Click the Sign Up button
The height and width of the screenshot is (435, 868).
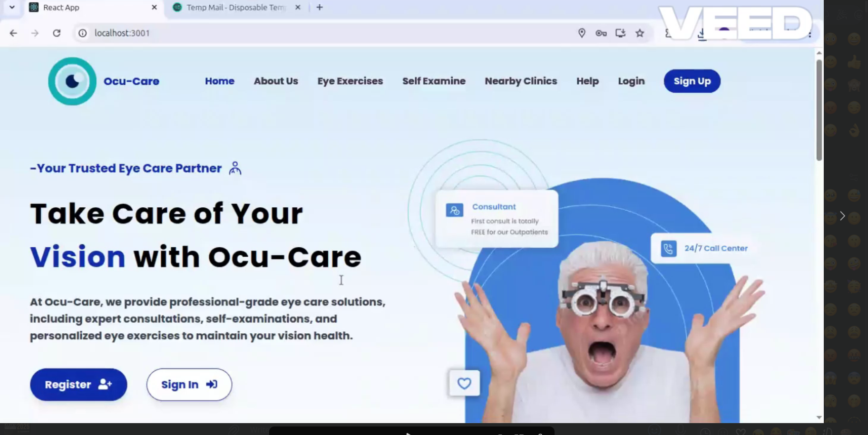tap(692, 81)
